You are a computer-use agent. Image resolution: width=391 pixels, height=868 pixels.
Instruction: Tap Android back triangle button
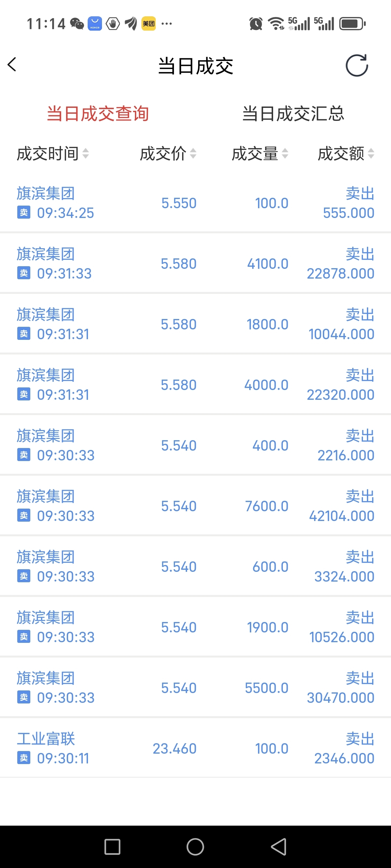[279, 847]
